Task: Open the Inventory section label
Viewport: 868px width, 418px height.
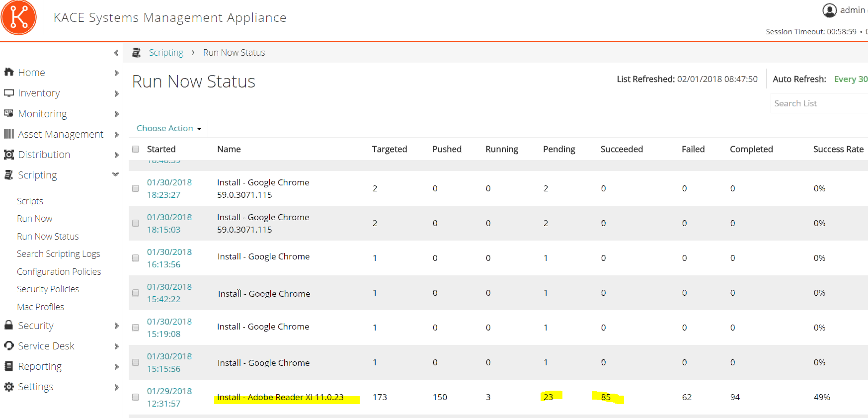Action: coord(39,93)
